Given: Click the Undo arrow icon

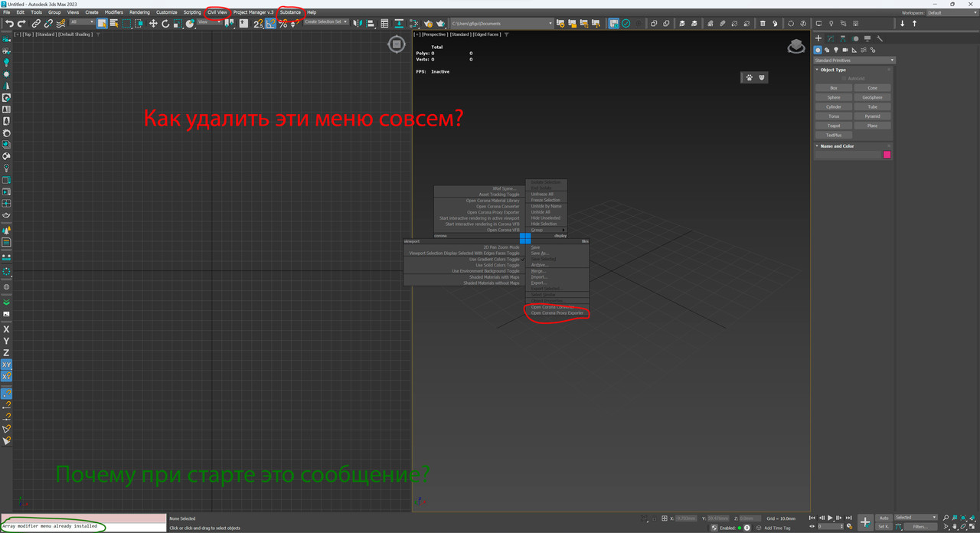Looking at the screenshot, I should pos(9,23).
